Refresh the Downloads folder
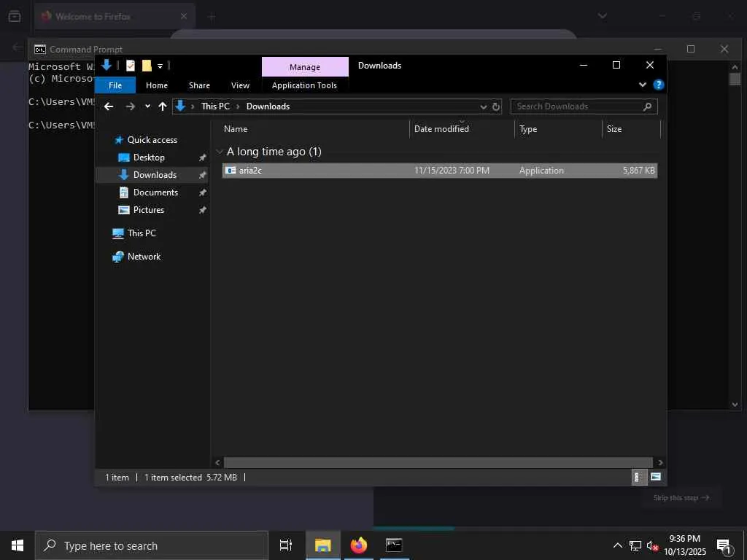Image resolution: width=747 pixels, height=560 pixels. [x=496, y=106]
